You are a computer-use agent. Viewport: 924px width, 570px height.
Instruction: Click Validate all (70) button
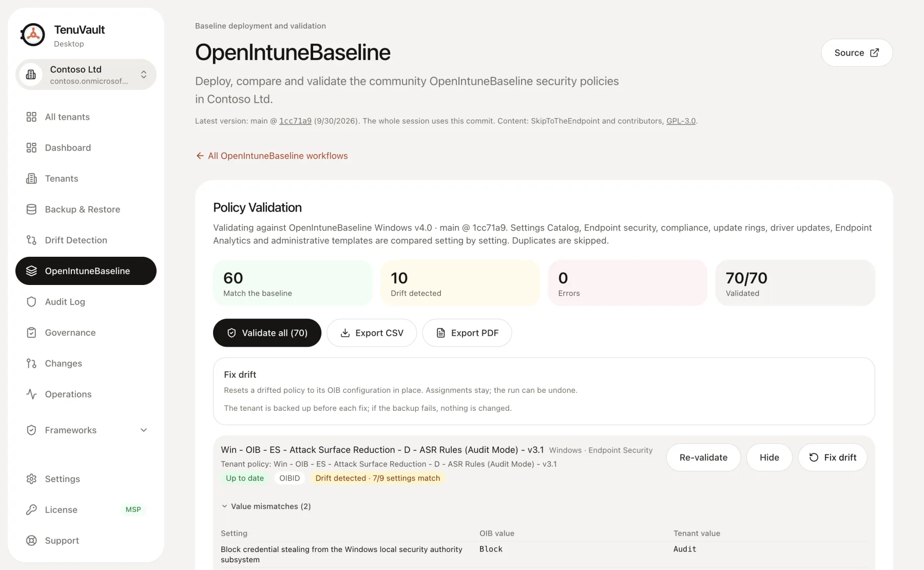click(x=267, y=333)
